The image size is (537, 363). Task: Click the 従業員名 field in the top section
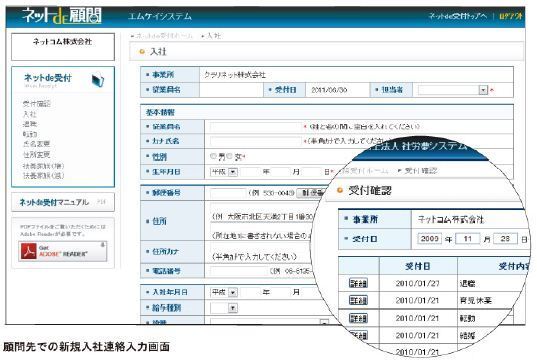[x=231, y=90]
